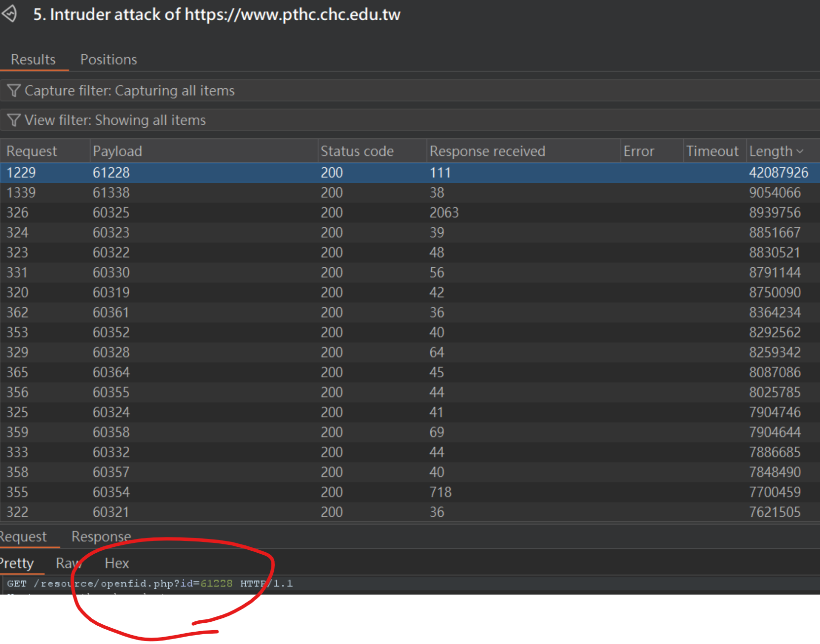Click response received value 718
Screen dimensions: 820x644
pyautogui.click(x=441, y=492)
